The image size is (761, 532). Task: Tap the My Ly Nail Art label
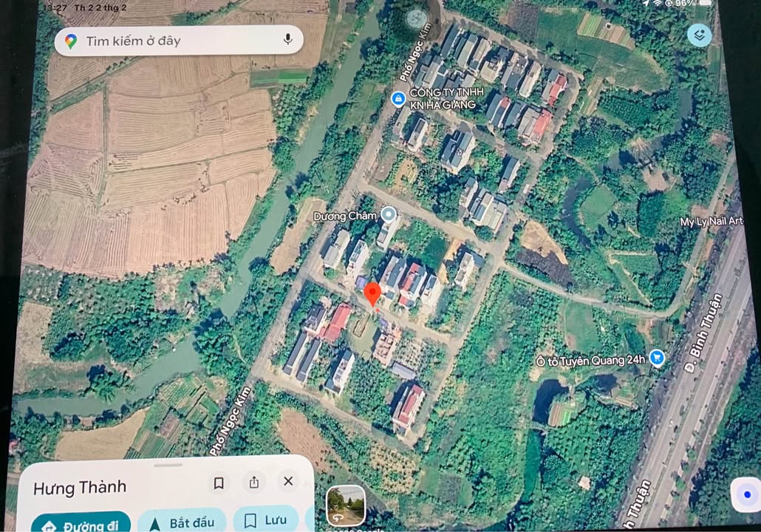point(711,222)
